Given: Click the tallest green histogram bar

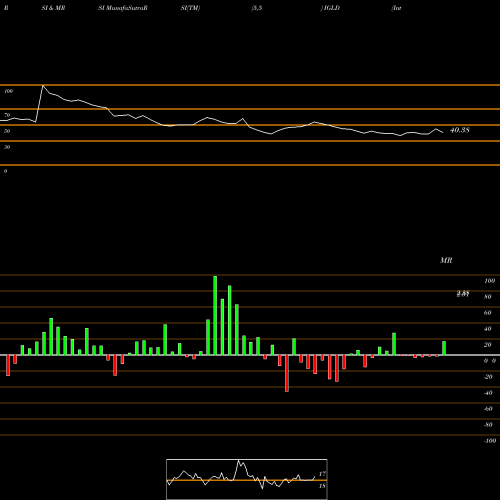Looking at the screenshot, I should pyautogui.click(x=215, y=315).
